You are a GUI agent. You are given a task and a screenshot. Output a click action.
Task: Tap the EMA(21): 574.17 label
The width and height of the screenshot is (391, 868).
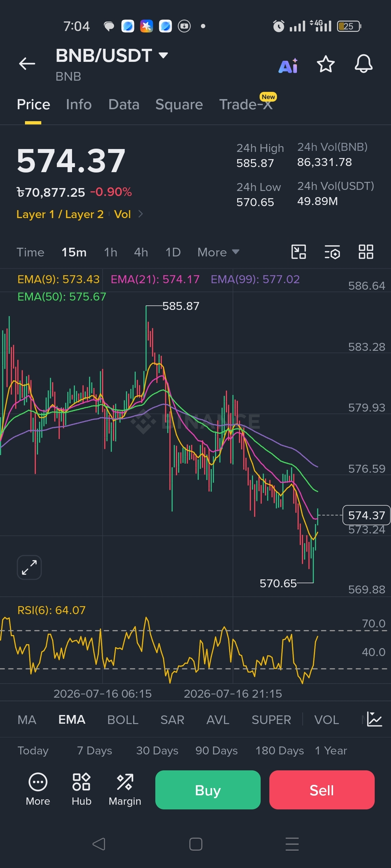click(x=155, y=279)
